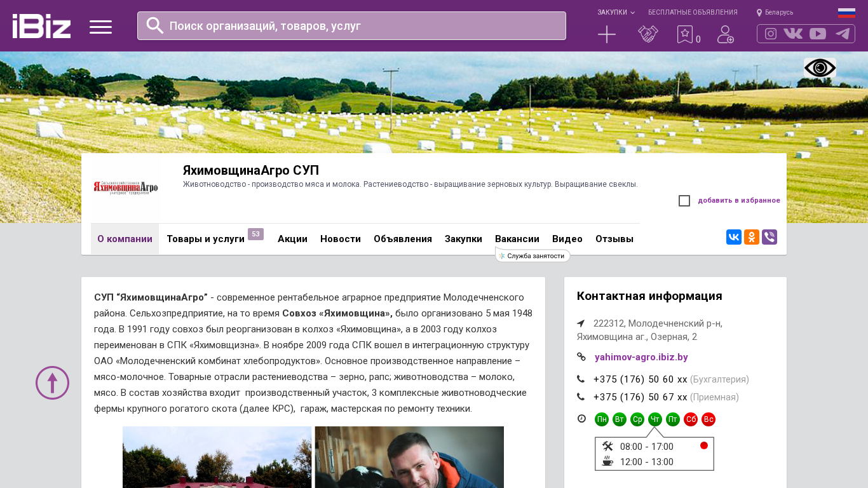The width and height of the screenshot is (868, 488).
Task: Click the Служба занятости badge
Action: coord(532,256)
